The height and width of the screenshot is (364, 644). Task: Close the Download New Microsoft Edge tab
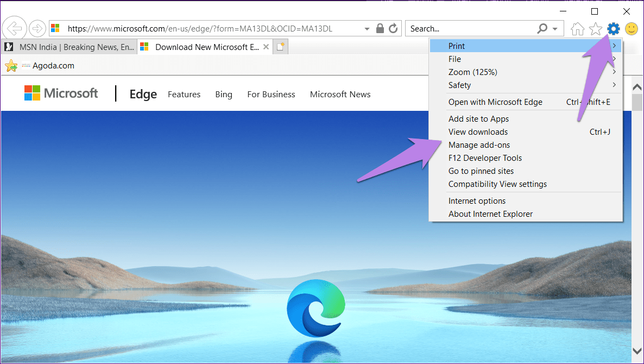(x=266, y=47)
